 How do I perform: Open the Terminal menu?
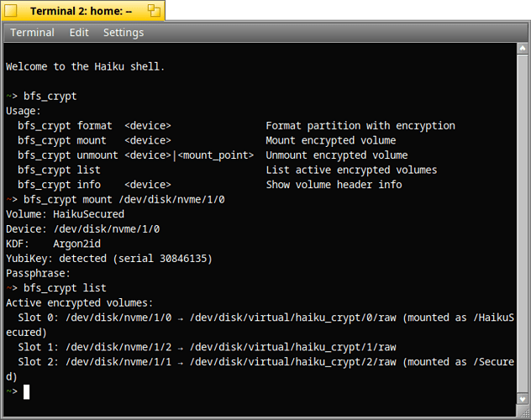pyautogui.click(x=32, y=33)
